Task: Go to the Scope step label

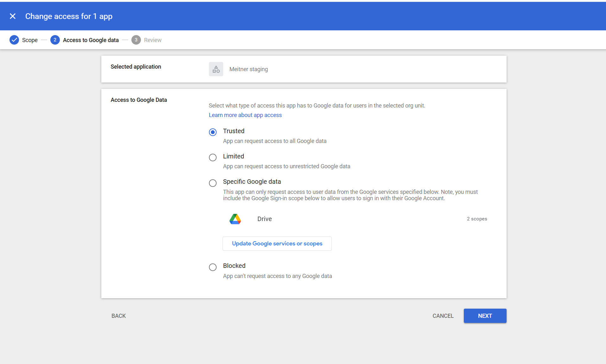Action: (x=30, y=40)
